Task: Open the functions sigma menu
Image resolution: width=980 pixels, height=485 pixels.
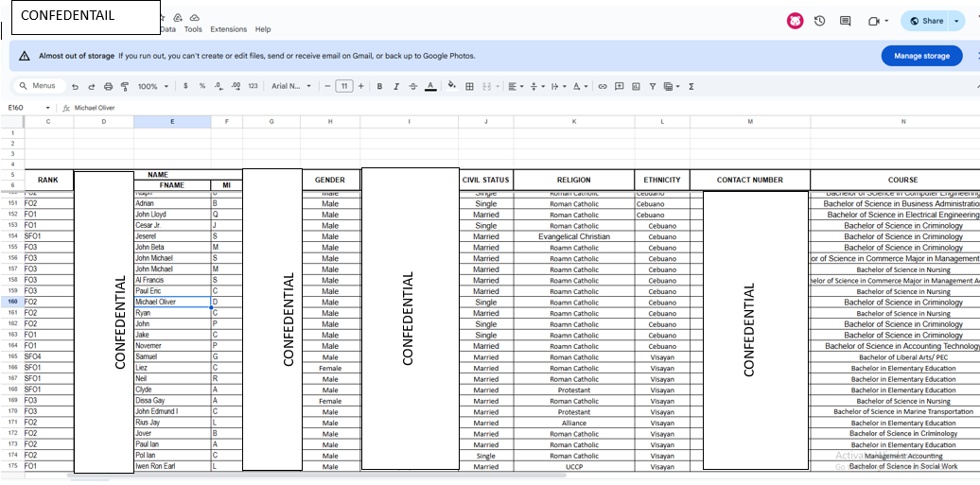Action: click(x=691, y=86)
